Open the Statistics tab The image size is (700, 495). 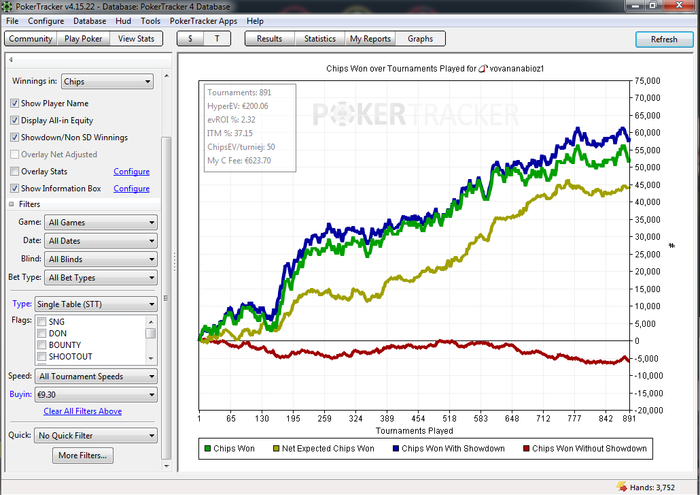[320, 39]
